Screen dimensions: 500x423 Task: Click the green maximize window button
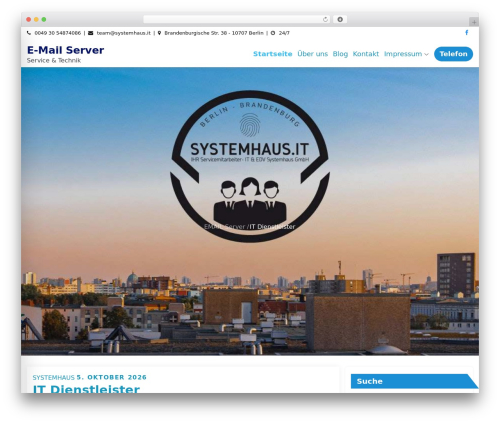pyautogui.click(x=44, y=20)
